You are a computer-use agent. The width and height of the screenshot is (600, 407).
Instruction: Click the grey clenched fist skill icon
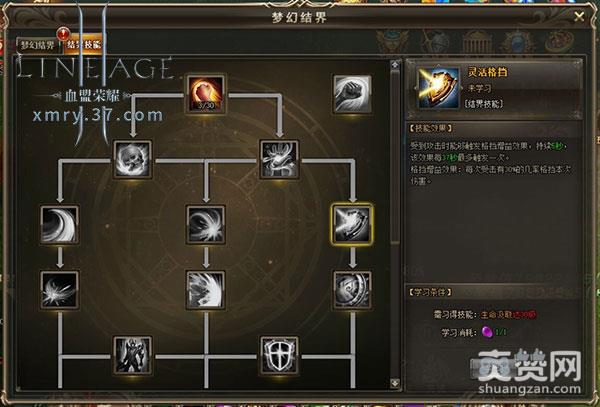tap(352, 94)
